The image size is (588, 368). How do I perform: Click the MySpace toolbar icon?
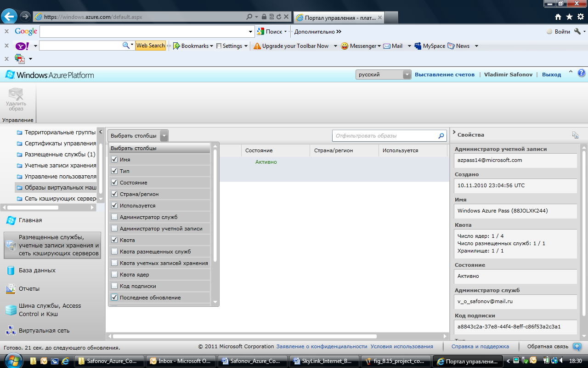point(418,46)
